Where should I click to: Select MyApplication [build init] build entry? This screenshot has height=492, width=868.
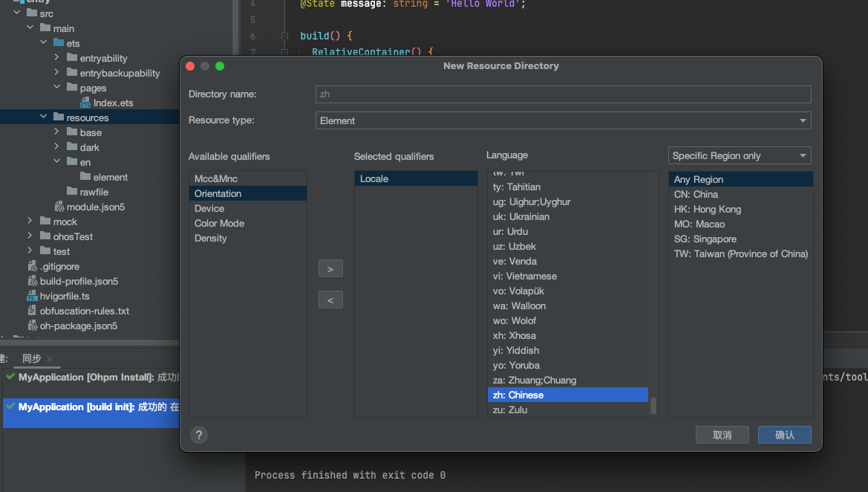pyautogui.click(x=91, y=412)
